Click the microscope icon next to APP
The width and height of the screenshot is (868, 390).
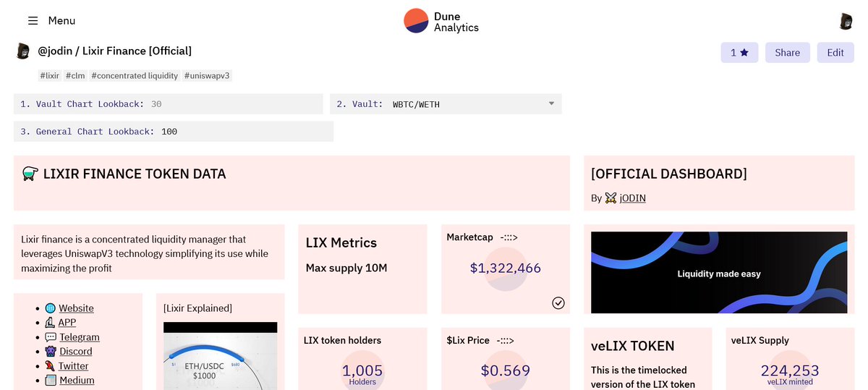(x=50, y=323)
